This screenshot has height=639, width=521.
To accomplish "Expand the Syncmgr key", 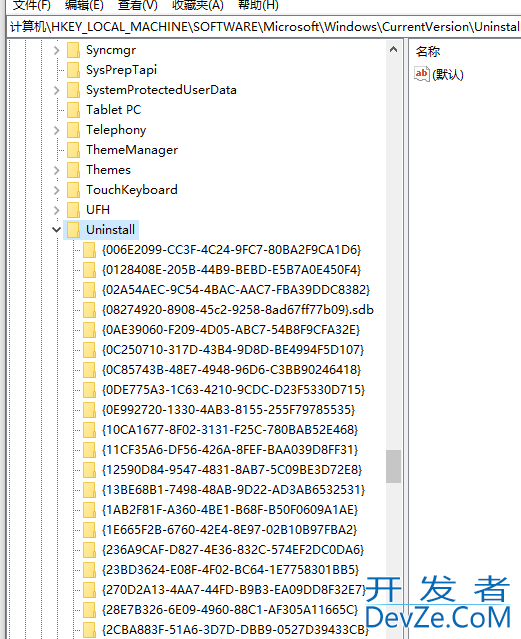I will click(57, 51).
